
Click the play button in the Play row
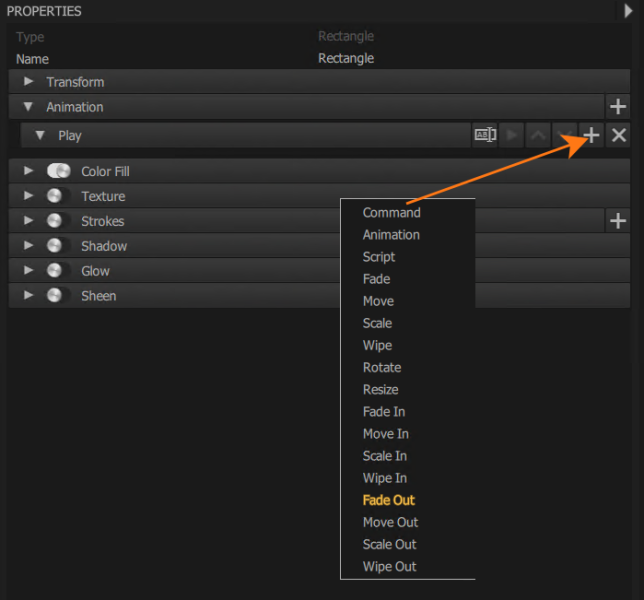tap(511, 135)
